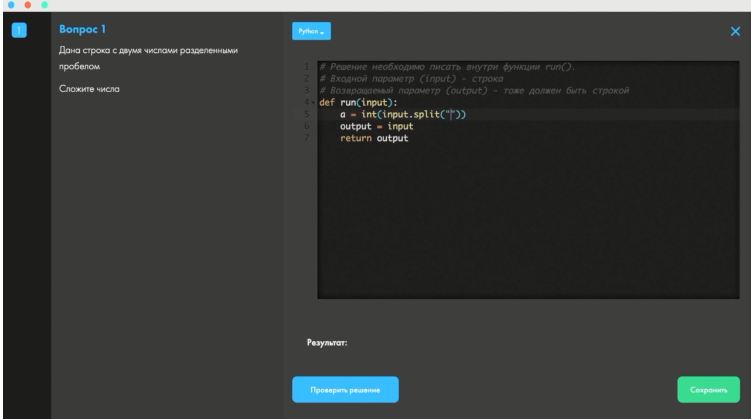The image size is (751, 419).
Task: Click the 'Вопрос 1' heading
Action: click(x=82, y=29)
